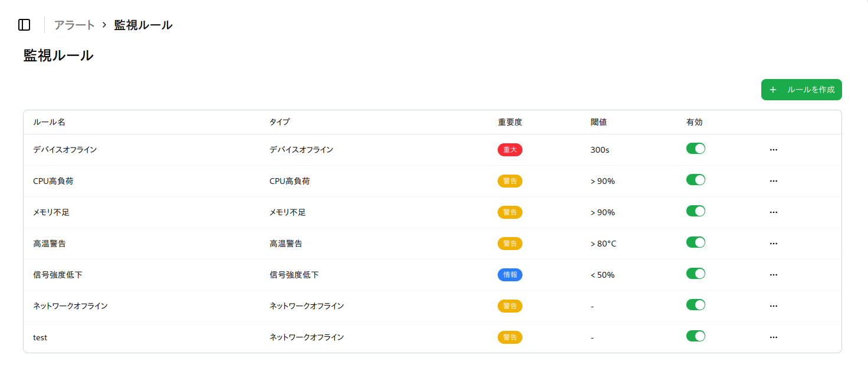Viewport: 868px width, 391px height.
Task: Select the 高温警告 rule name cell
Action: point(50,244)
